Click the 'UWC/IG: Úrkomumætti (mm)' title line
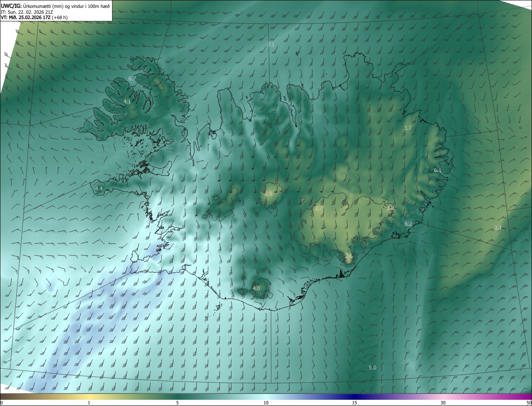 coord(55,5)
